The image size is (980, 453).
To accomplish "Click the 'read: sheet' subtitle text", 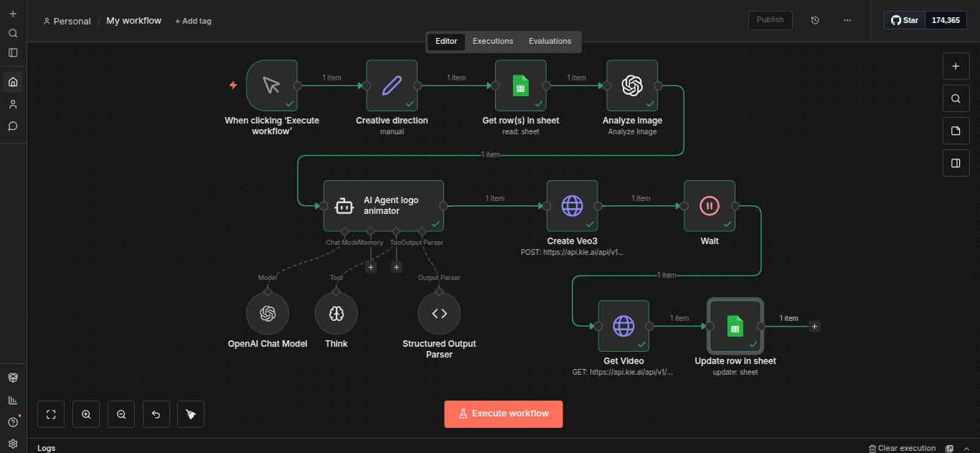I will pyautogui.click(x=521, y=131).
